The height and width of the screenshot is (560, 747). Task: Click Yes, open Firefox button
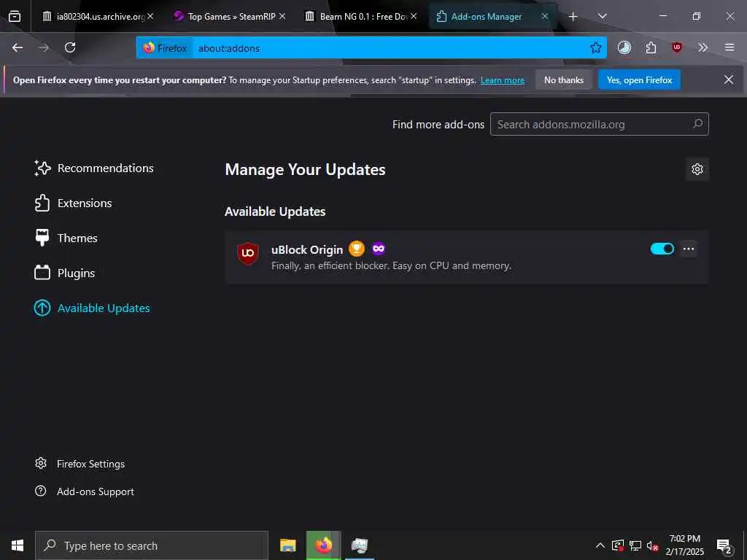coord(639,80)
